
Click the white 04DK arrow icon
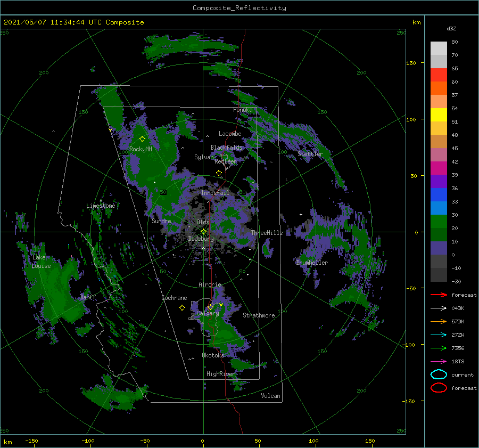[x=439, y=308]
